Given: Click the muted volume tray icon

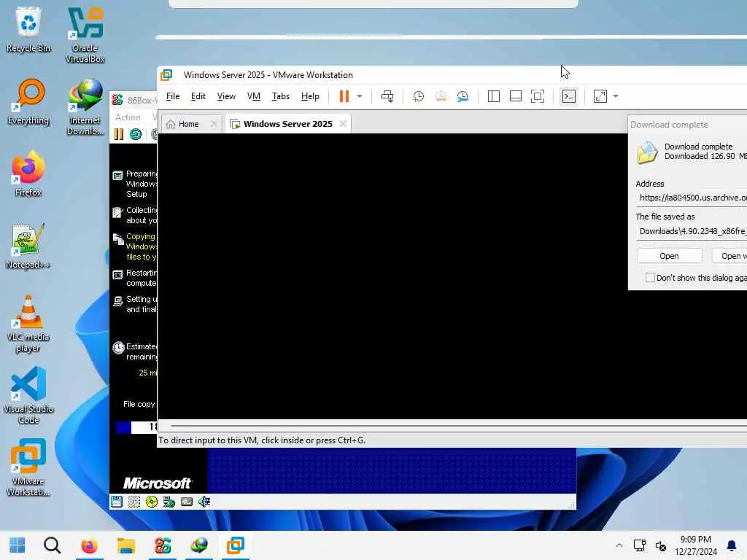Looking at the screenshot, I should (x=661, y=545).
